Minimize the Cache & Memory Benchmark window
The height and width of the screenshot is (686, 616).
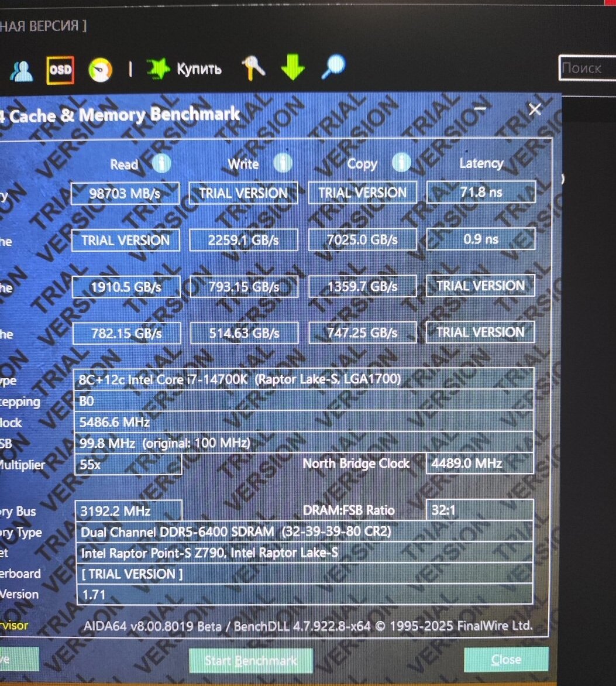tap(480, 109)
